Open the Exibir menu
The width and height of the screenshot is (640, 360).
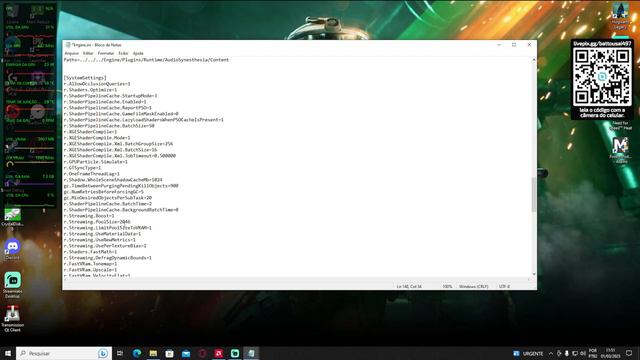tap(123, 53)
